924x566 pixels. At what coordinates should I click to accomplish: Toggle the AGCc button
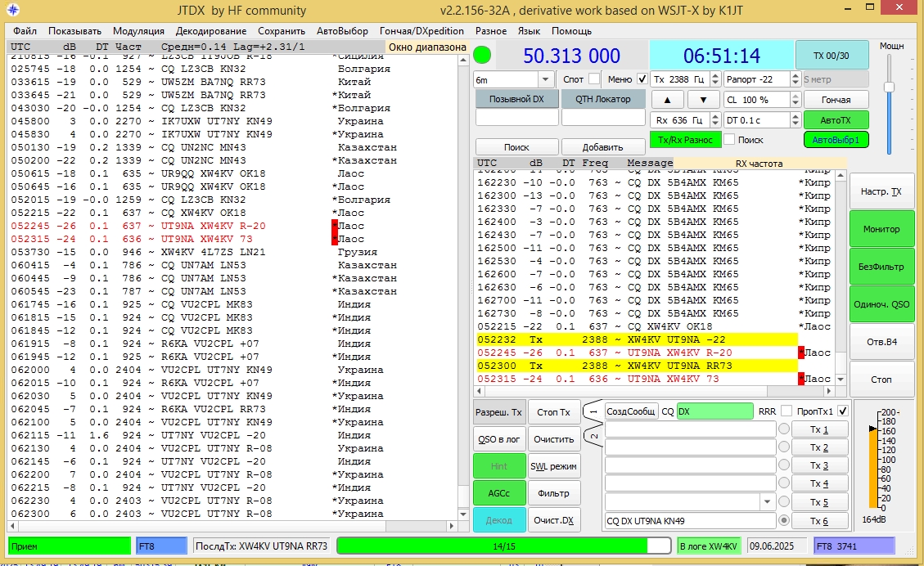pyautogui.click(x=498, y=493)
